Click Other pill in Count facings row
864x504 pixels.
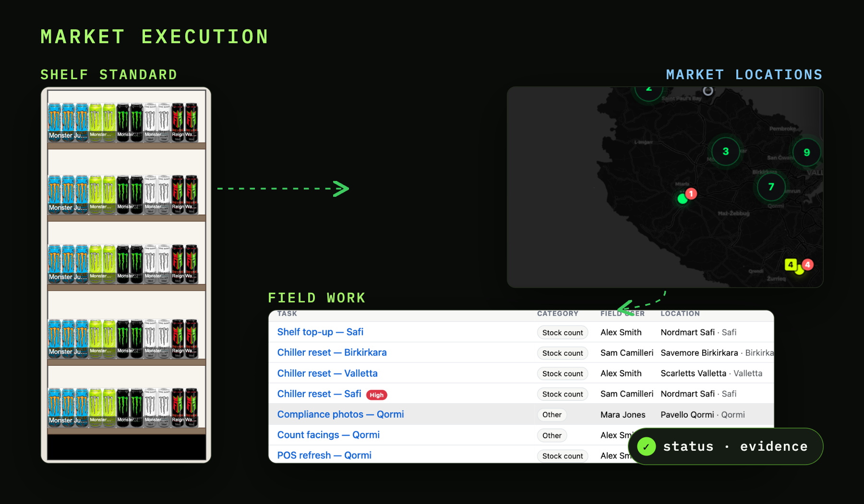[x=552, y=435]
